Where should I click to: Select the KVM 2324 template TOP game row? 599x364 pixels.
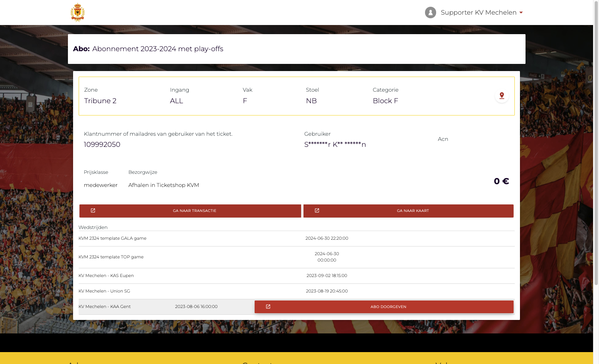pyautogui.click(x=297, y=257)
